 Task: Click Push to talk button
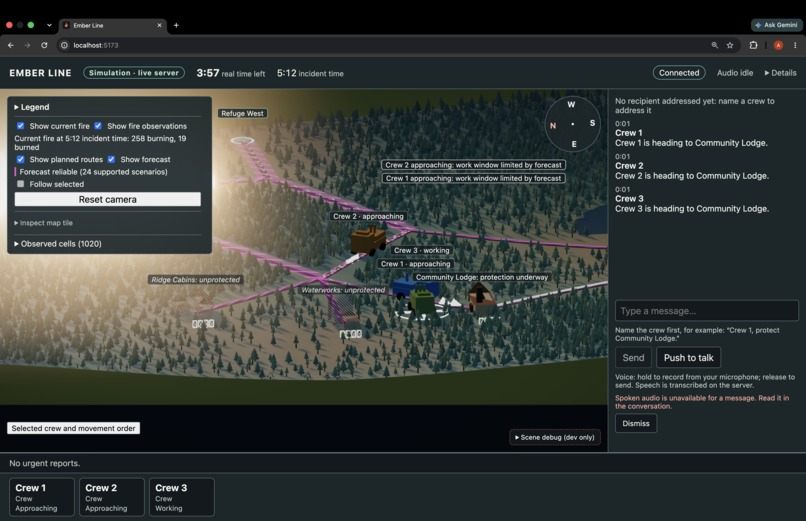tap(688, 358)
